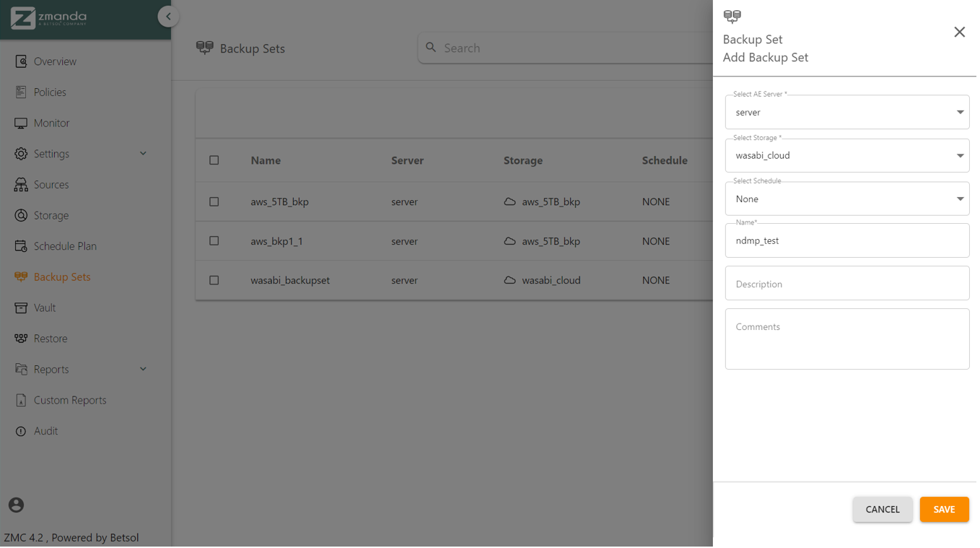Screen dimensions: 980x548
Task: Click the aws_bkp1_1 backup set name
Action: pos(278,242)
